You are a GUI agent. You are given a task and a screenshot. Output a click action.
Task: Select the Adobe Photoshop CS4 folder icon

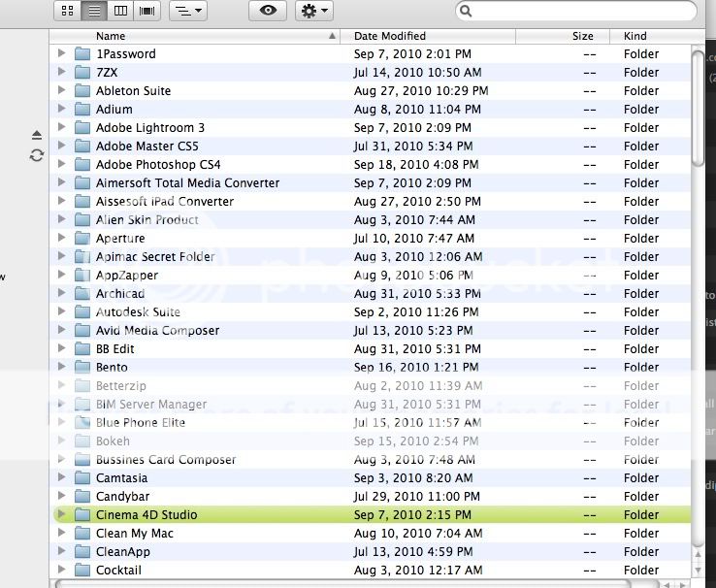tap(82, 164)
